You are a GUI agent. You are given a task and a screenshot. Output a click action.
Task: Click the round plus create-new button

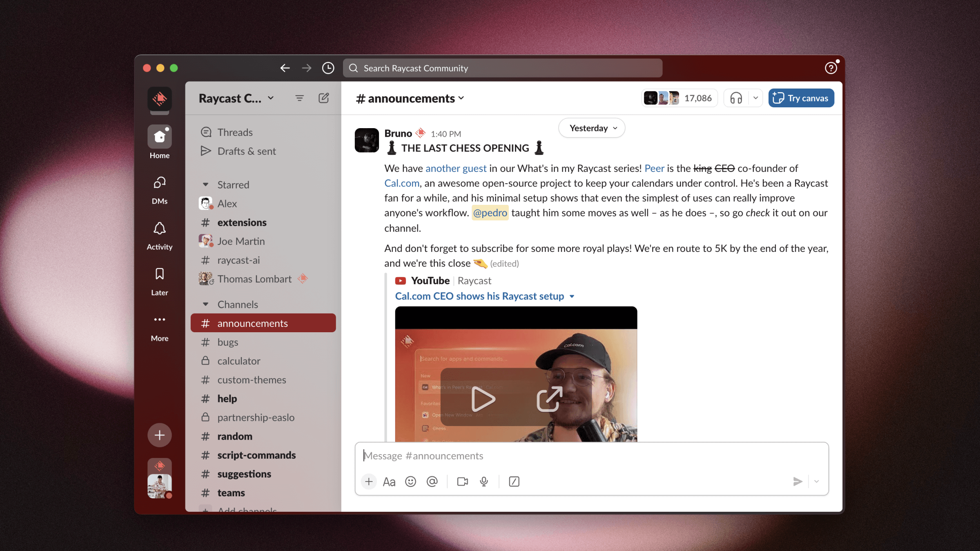coord(160,435)
